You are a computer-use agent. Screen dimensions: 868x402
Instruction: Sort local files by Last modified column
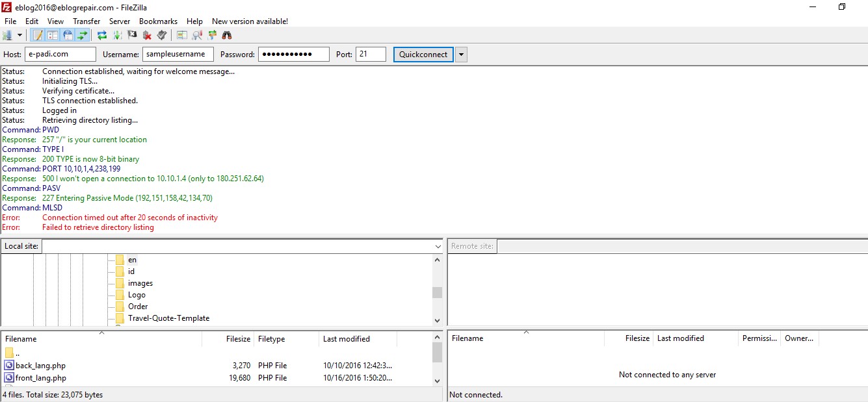(358, 339)
